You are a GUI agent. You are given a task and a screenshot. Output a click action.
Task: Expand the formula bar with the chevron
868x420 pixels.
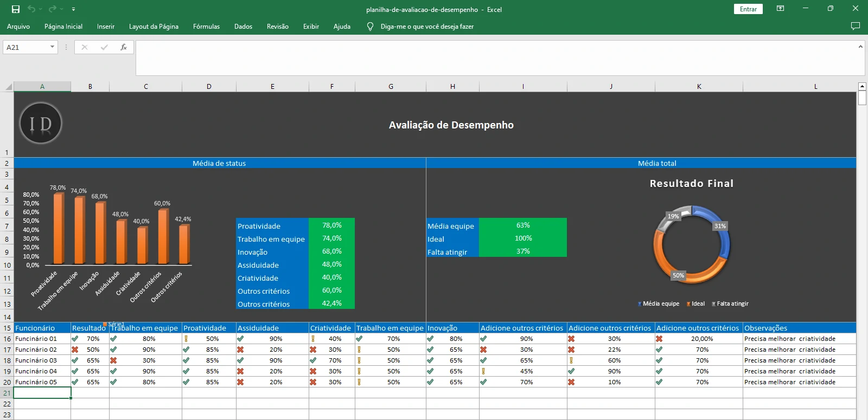860,47
